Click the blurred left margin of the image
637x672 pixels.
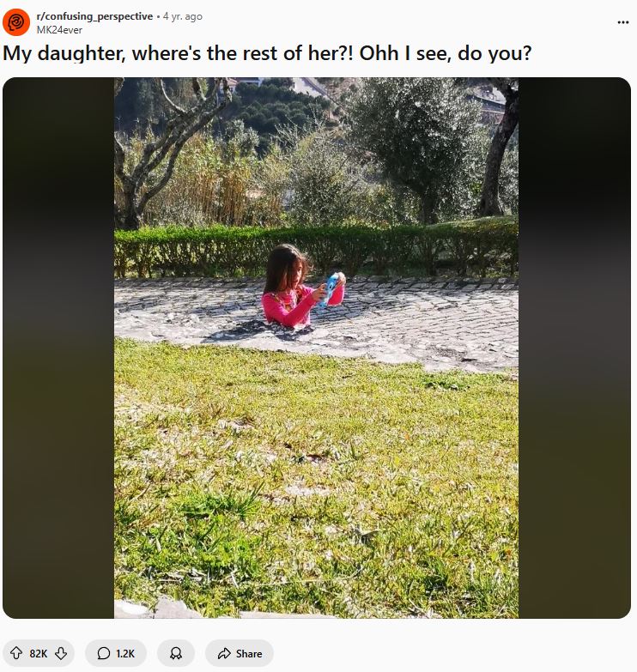[58, 348]
